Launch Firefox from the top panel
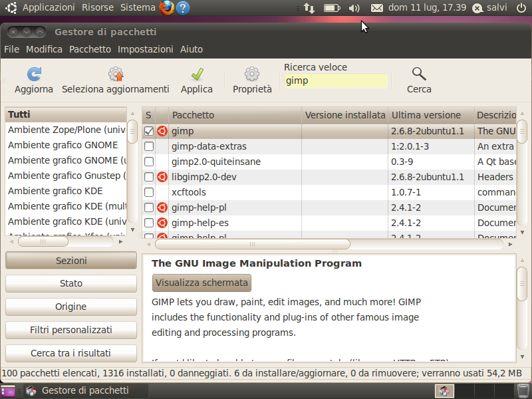This screenshot has height=399, width=532. [x=167, y=7]
